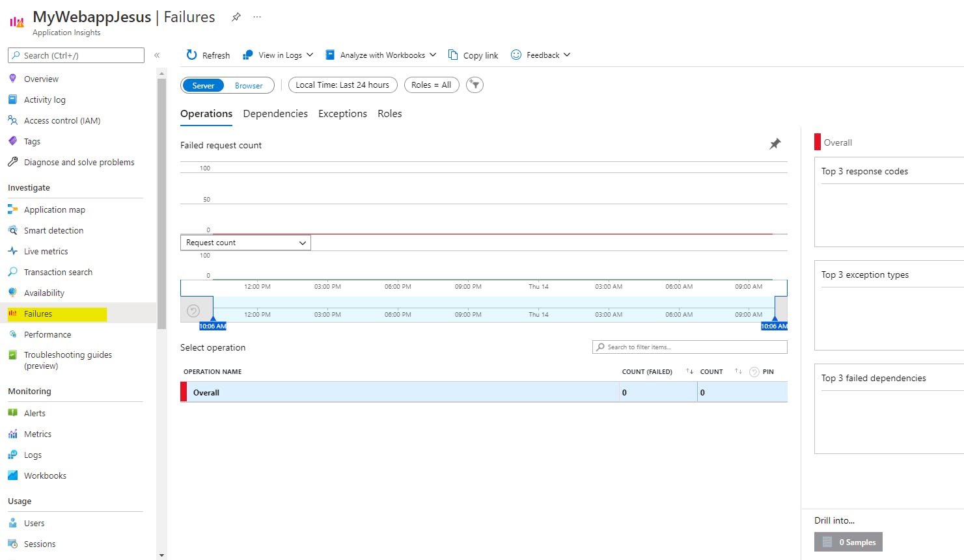Click the time range reset clock icon
Image resolution: width=964 pixels, height=560 pixels.
coord(193,311)
